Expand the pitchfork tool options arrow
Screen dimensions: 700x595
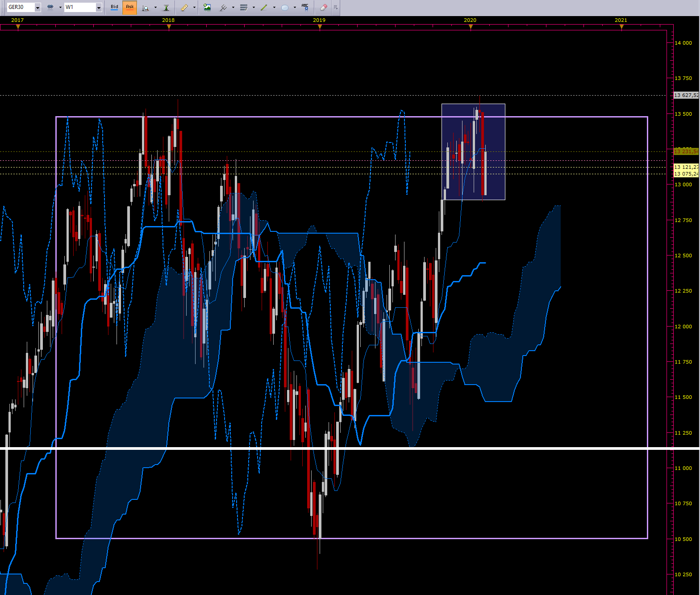[x=233, y=7]
